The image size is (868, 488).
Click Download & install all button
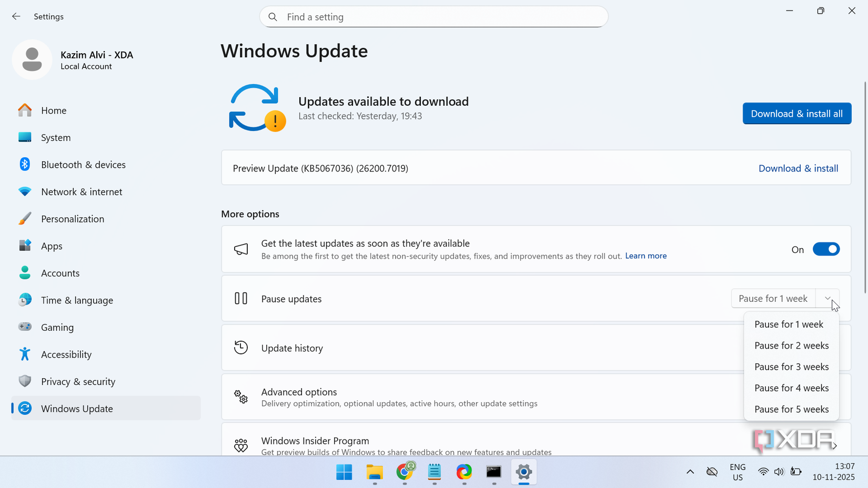(796, 114)
